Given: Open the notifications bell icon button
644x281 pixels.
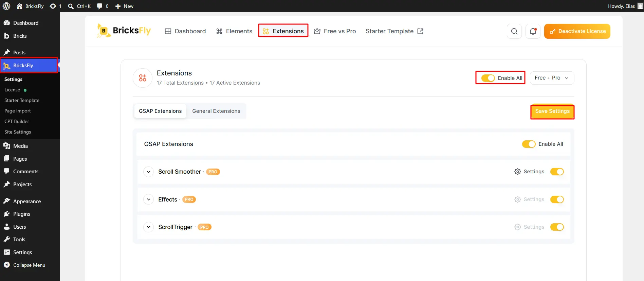Looking at the screenshot, I should 533,31.
